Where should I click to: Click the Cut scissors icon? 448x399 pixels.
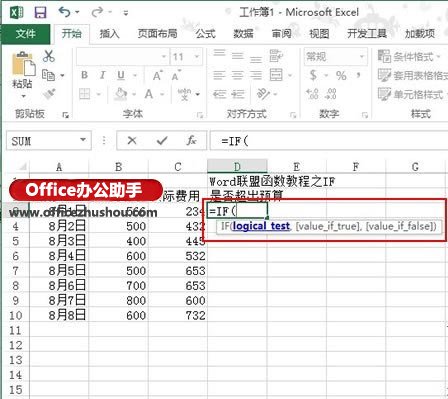coord(49,56)
